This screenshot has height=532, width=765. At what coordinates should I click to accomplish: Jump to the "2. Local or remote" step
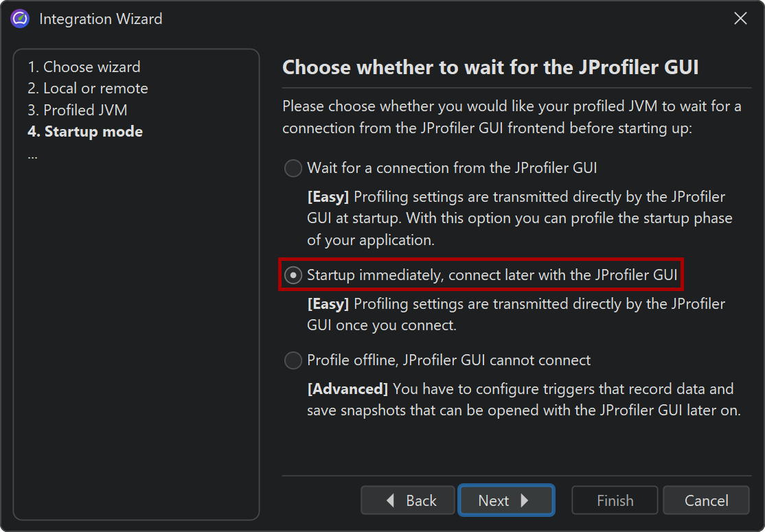pyautogui.click(x=88, y=89)
